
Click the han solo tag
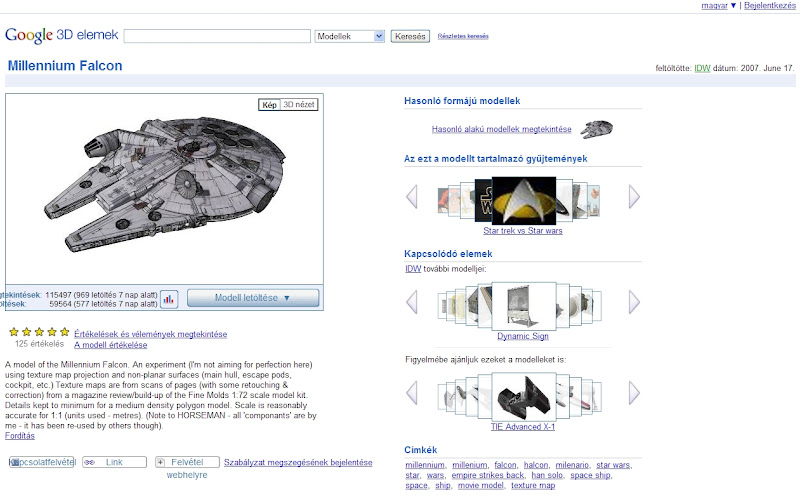(547, 475)
